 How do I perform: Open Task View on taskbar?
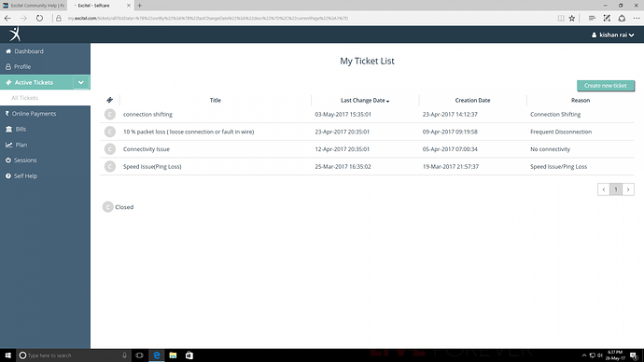139,355
